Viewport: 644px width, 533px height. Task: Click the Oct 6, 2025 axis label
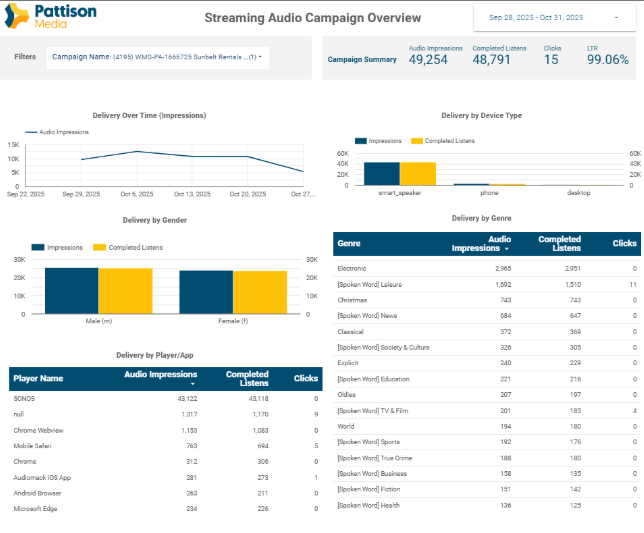tap(137, 194)
